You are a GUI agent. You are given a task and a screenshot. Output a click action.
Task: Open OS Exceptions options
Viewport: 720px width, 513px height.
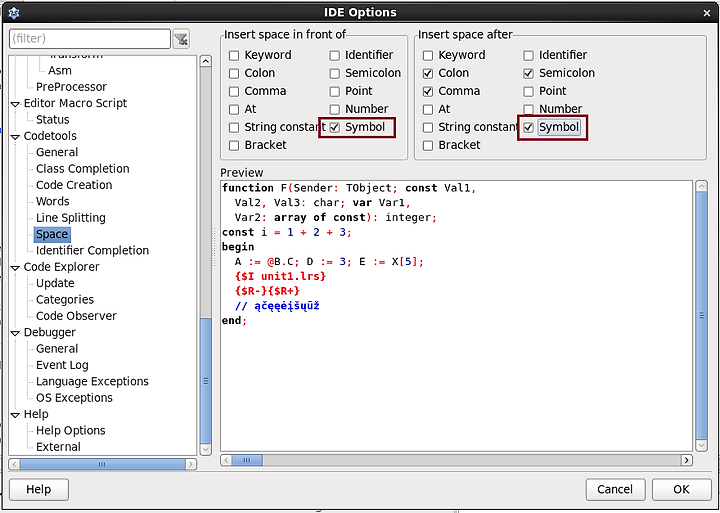click(x=74, y=398)
